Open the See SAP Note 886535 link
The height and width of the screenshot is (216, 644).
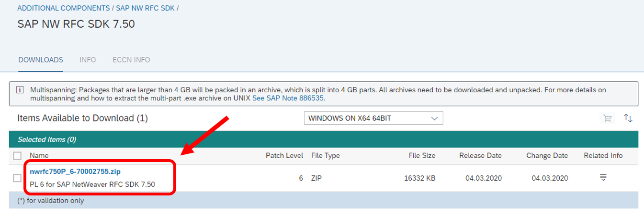pyautogui.click(x=291, y=98)
